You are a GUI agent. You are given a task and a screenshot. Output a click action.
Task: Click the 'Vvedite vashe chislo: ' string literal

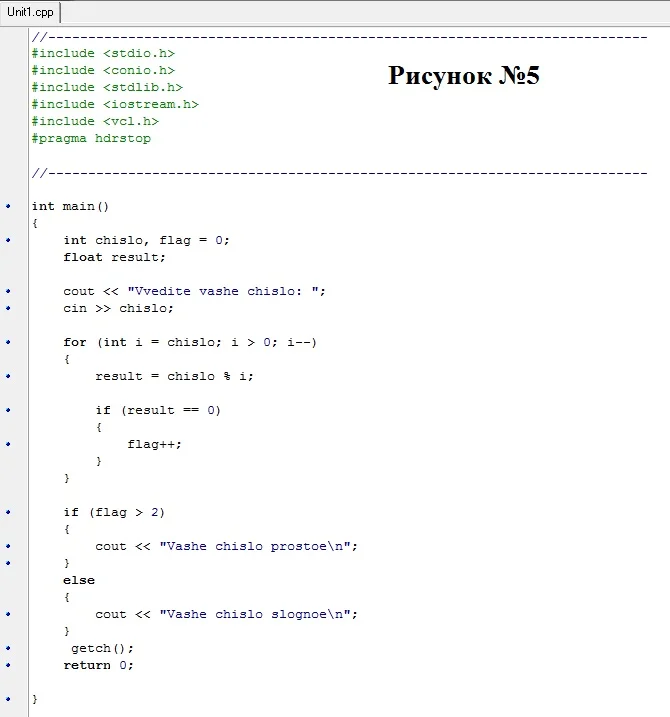[x=223, y=291]
